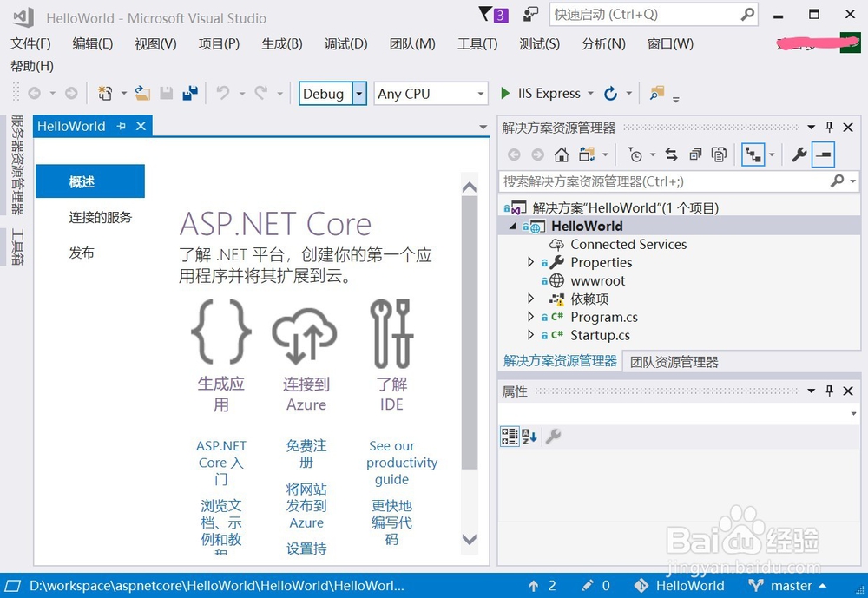Select the master branch in the status bar
The image size is (868, 598).
[x=792, y=586]
